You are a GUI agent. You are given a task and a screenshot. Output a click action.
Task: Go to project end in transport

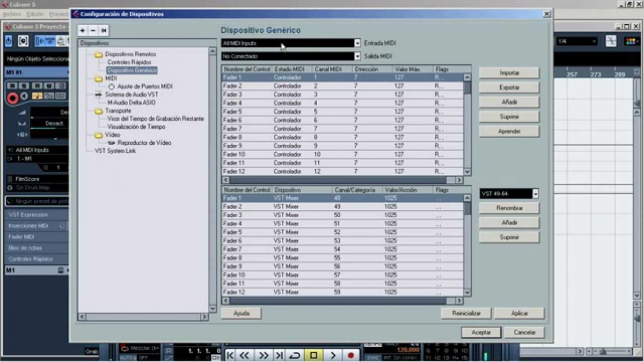(279, 355)
